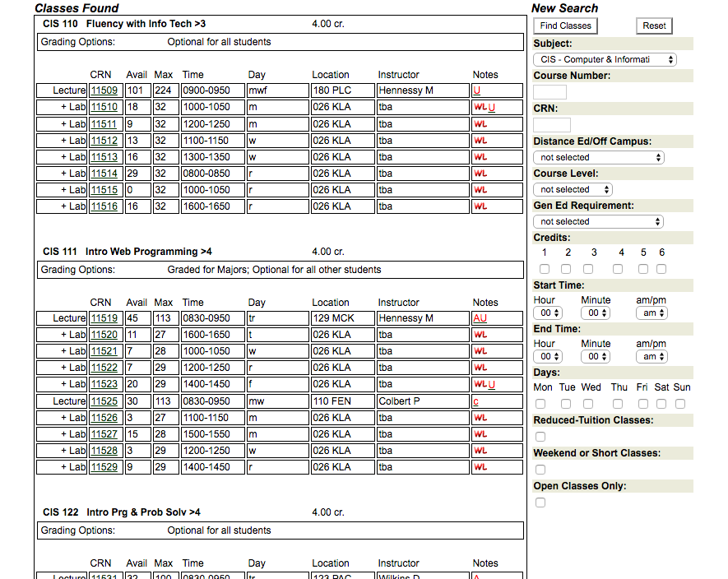728x579 pixels.
Task: Click WL waitlist icon for CRN 11513
Action: [x=480, y=157]
